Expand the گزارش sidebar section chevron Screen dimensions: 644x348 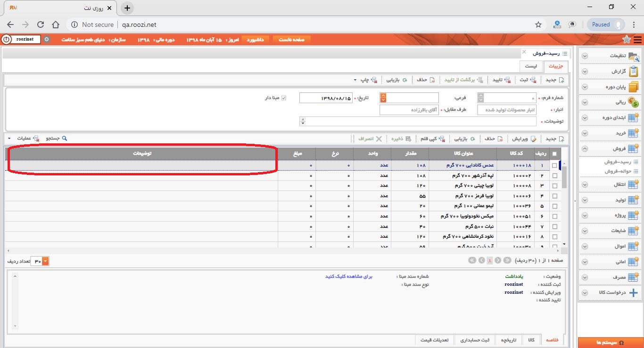[x=585, y=72]
